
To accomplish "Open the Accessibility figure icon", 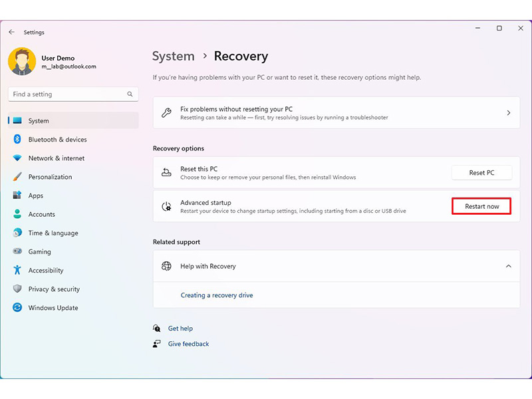I will (x=17, y=270).
